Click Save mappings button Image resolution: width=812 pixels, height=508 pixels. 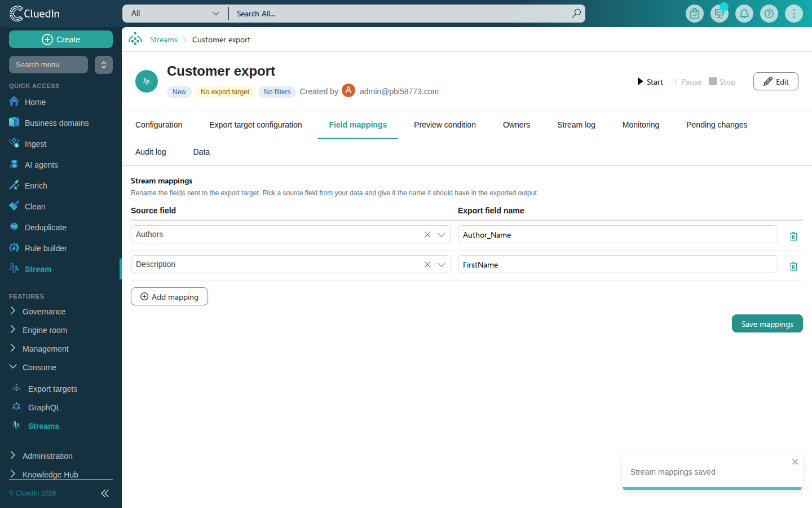pos(767,323)
